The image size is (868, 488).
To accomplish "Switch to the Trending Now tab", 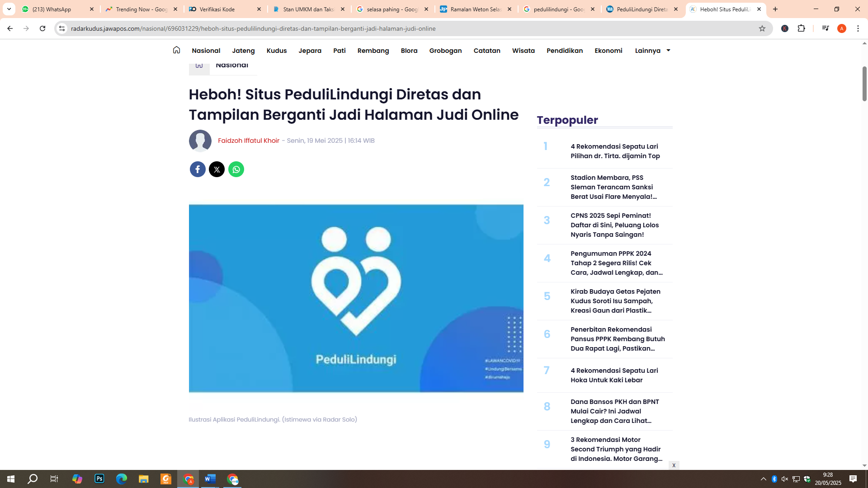I will [141, 9].
